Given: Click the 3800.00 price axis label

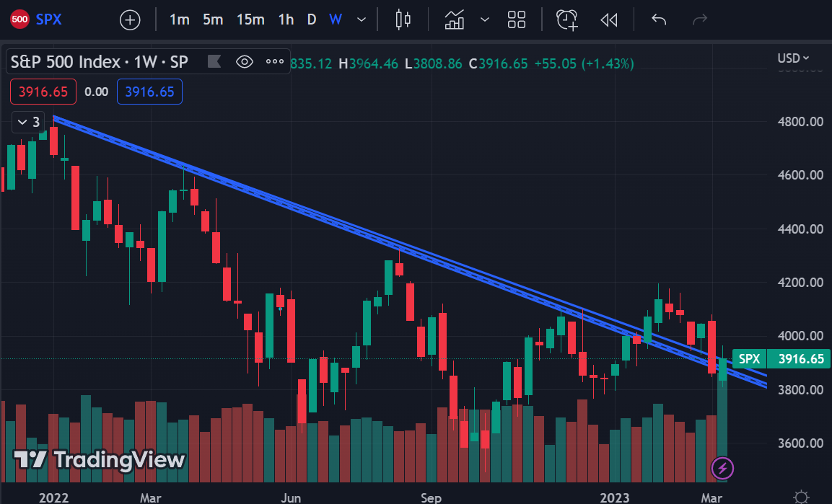Looking at the screenshot, I should pyautogui.click(x=800, y=389).
